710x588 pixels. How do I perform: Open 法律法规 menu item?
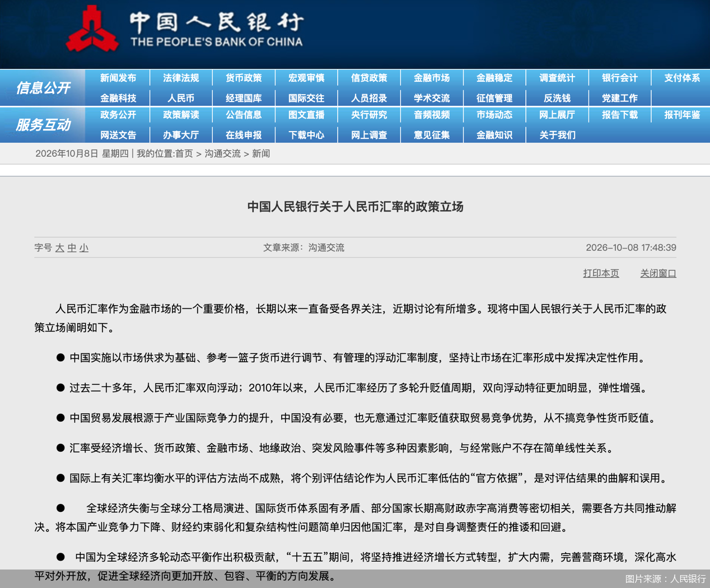click(x=181, y=78)
